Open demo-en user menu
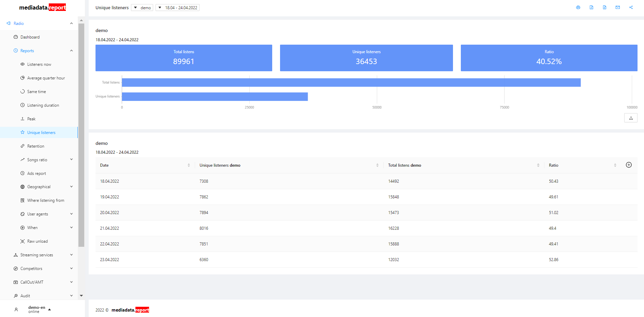Screen dimensions: 644x317 tap(40, 310)
